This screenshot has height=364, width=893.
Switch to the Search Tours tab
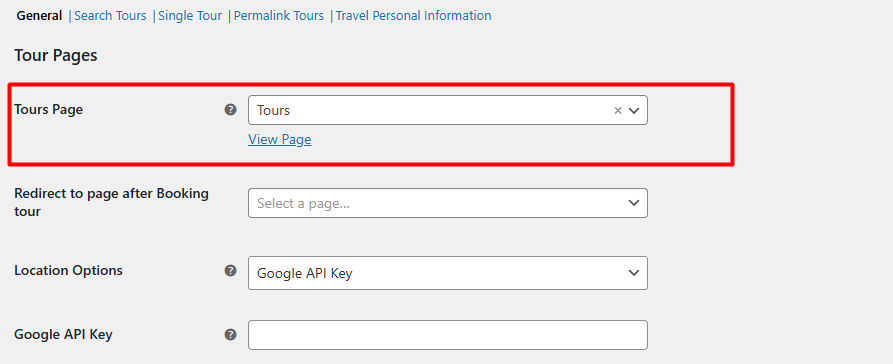[x=110, y=16]
